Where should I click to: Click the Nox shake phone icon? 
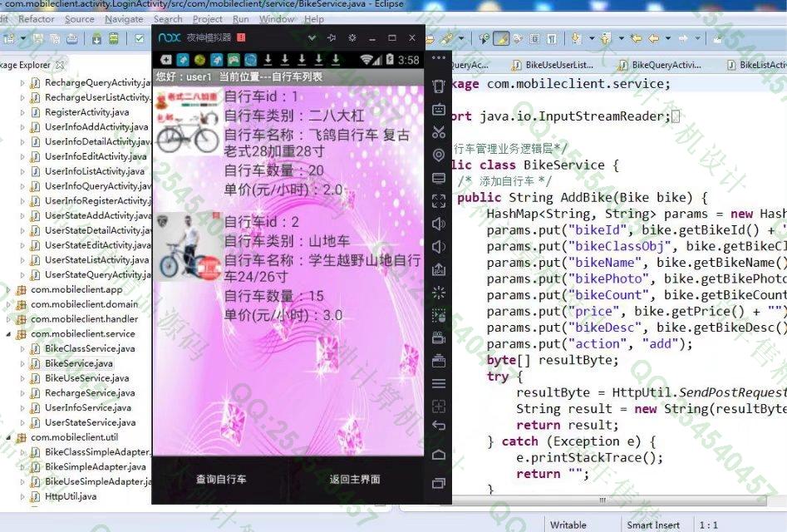(x=439, y=86)
